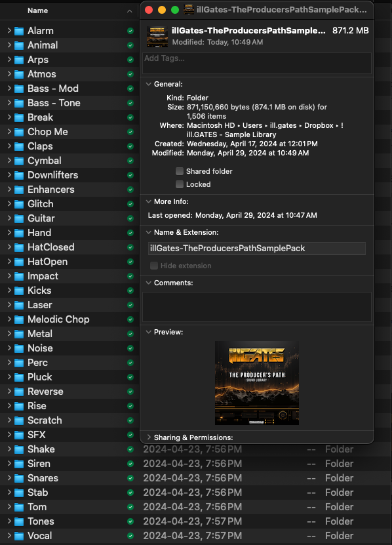Collapse the More Info section
This screenshot has height=545, width=392.
pyautogui.click(x=148, y=201)
